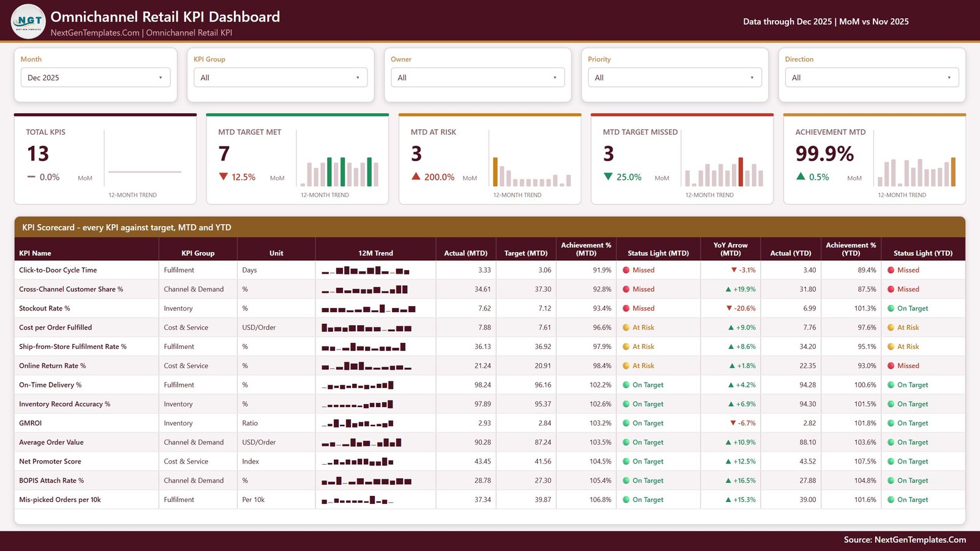The image size is (980, 551).
Task: Click red YTD status light for Click-to-Door Cycle Time
Action: pyautogui.click(x=891, y=270)
